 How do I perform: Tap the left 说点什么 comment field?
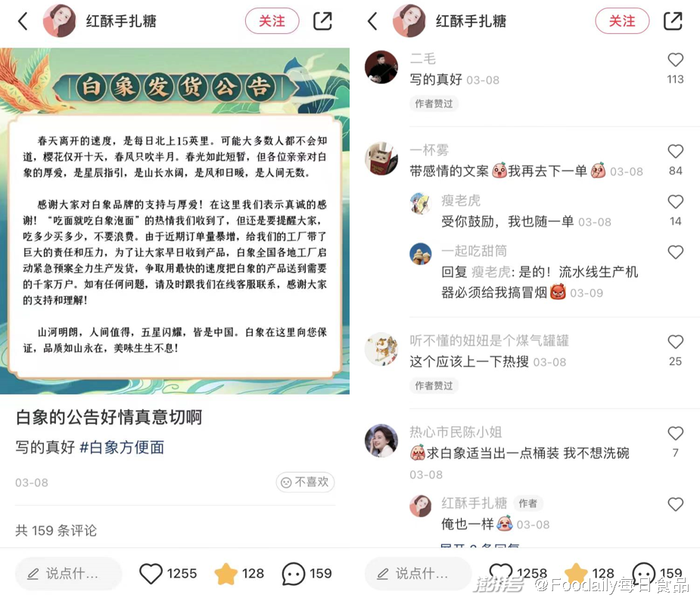tap(68, 574)
